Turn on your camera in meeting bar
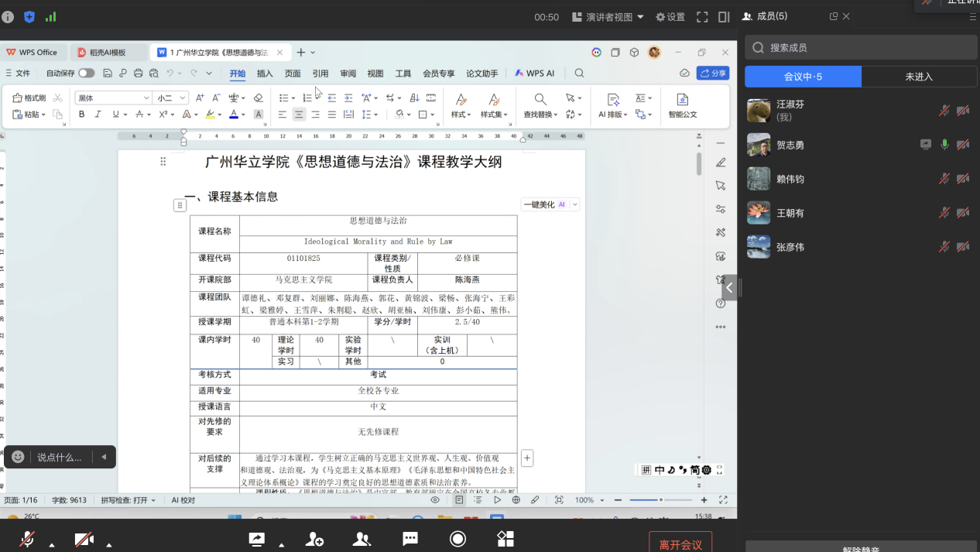Screen dimensions: 980x552 (x=84, y=539)
